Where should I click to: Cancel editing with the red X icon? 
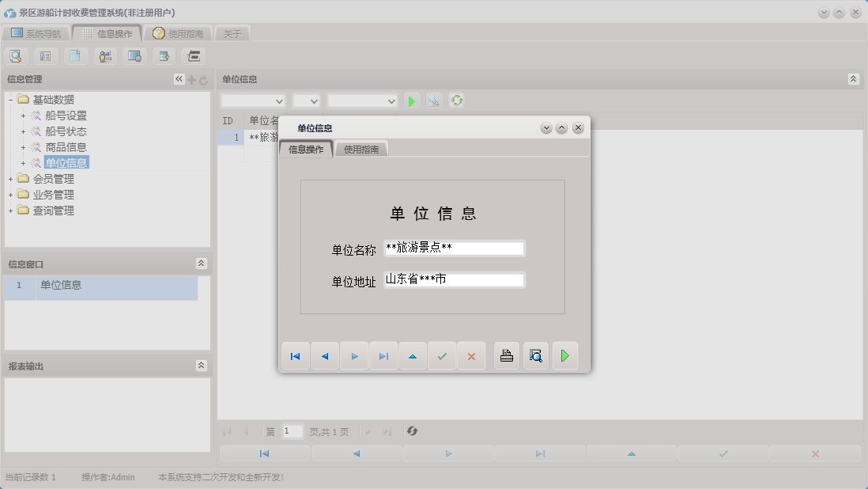(472, 355)
